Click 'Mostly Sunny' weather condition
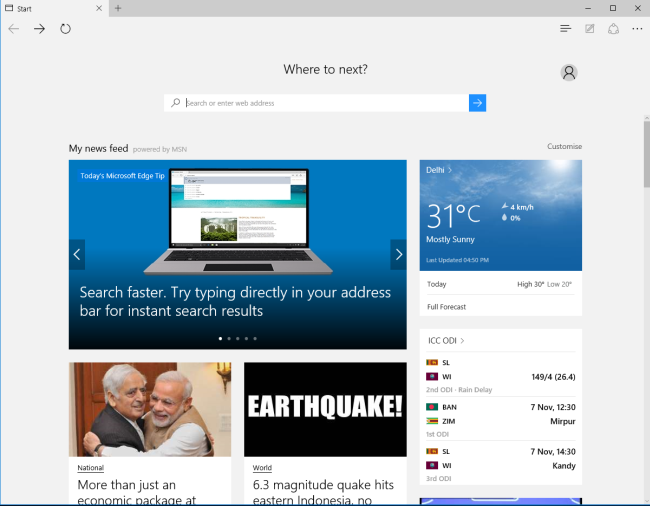 [x=450, y=239]
